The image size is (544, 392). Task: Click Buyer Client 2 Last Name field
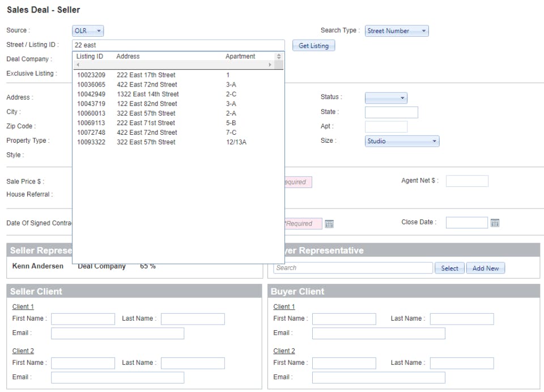(x=462, y=363)
